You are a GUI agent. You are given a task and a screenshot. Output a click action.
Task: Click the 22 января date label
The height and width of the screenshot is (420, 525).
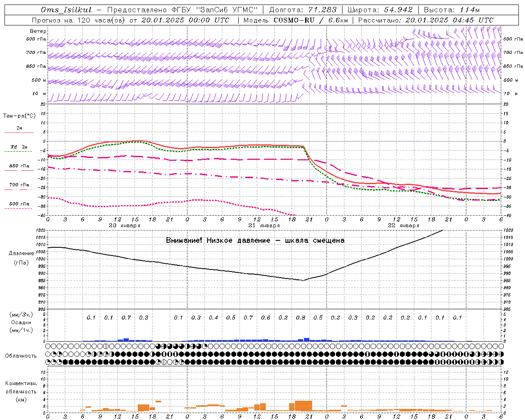coord(403,226)
